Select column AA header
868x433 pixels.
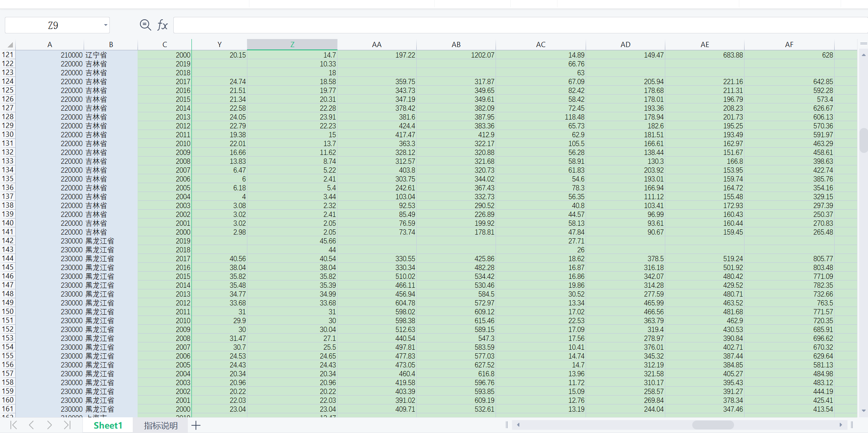point(376,45)
